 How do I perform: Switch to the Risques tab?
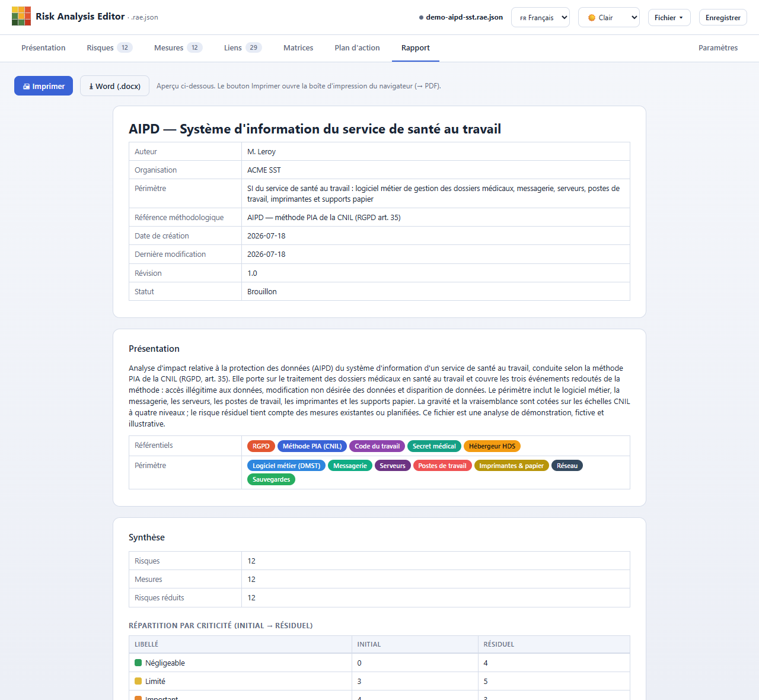(x=109, y=47)
